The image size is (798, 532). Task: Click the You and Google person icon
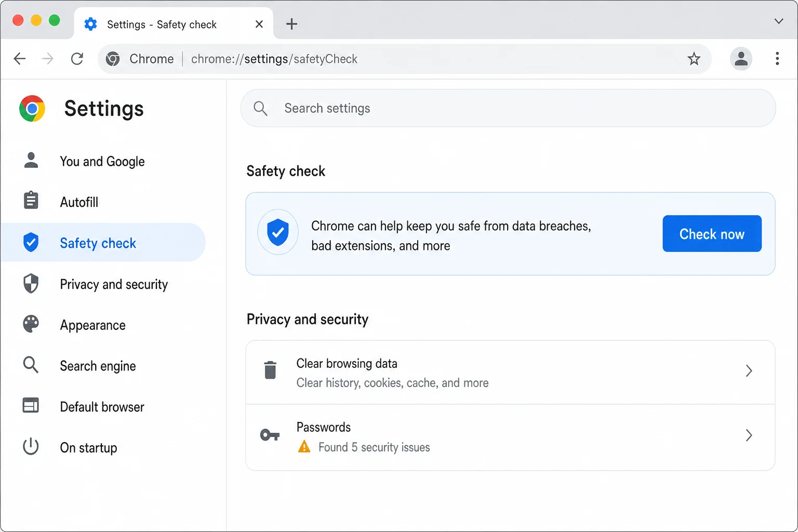[31, 161]
